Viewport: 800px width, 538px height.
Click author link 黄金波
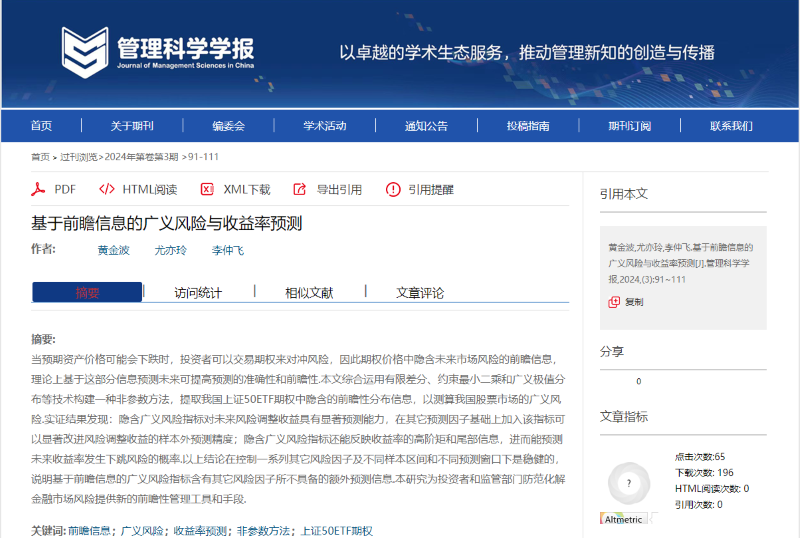[x=113, y=250]
